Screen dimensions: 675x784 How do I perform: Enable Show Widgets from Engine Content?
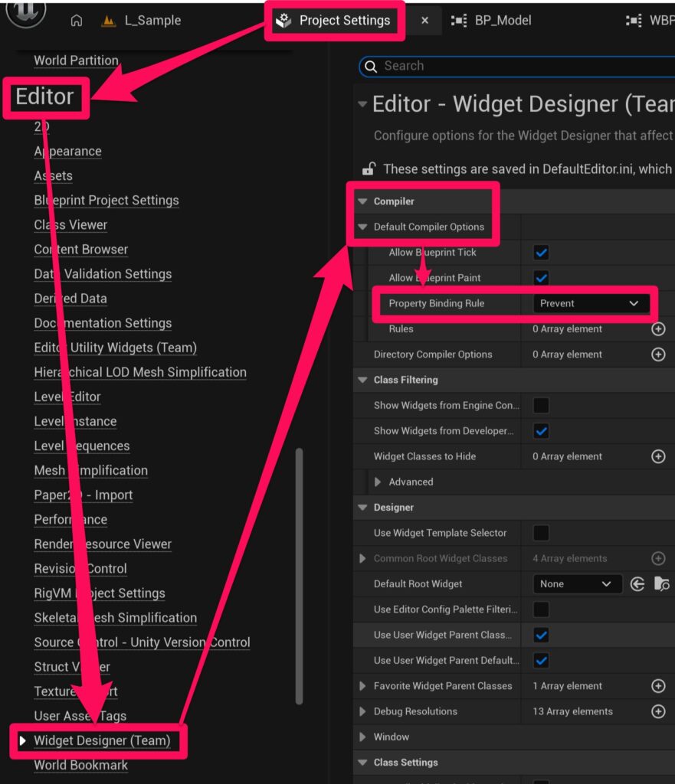pyautogui.click(x=541, y=406)
